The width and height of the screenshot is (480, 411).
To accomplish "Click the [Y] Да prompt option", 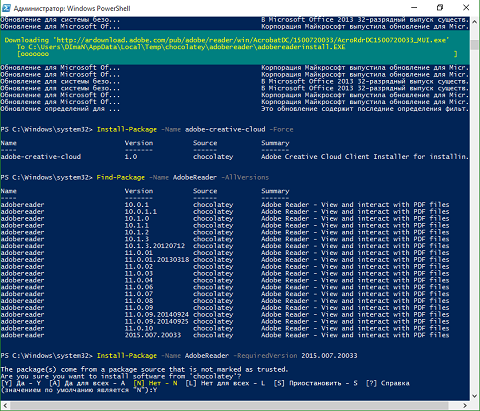I will point(21,383).
